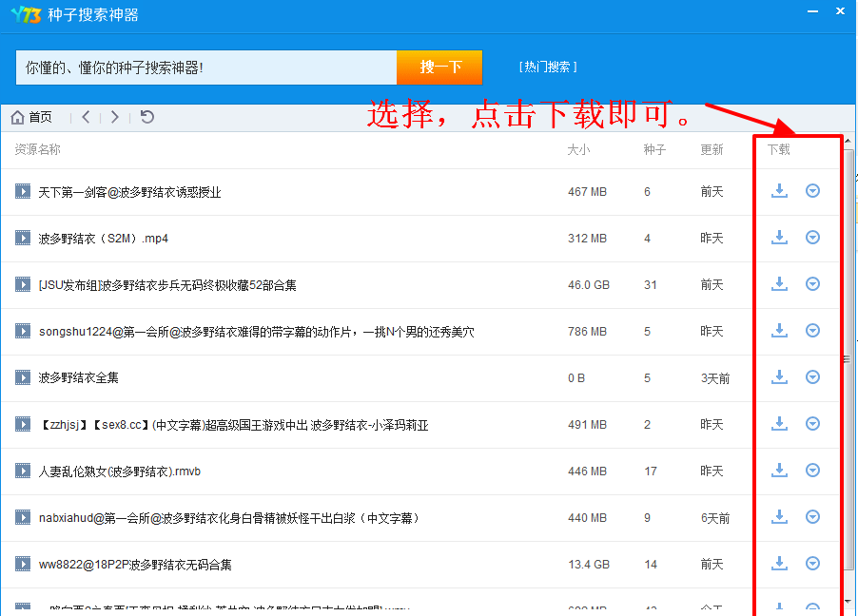
Task: Select the resource named （S2M）.mp4
Action: coord(103,239)
